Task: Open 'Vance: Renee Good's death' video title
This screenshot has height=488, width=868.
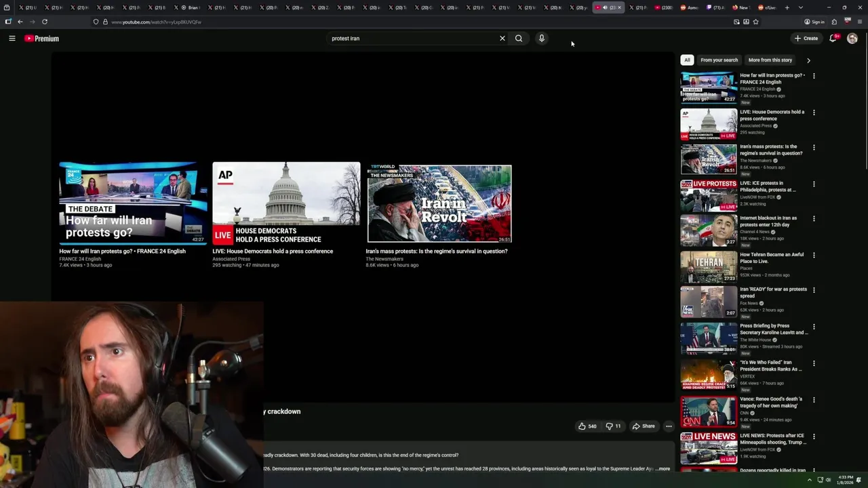Action: (771, 403)
